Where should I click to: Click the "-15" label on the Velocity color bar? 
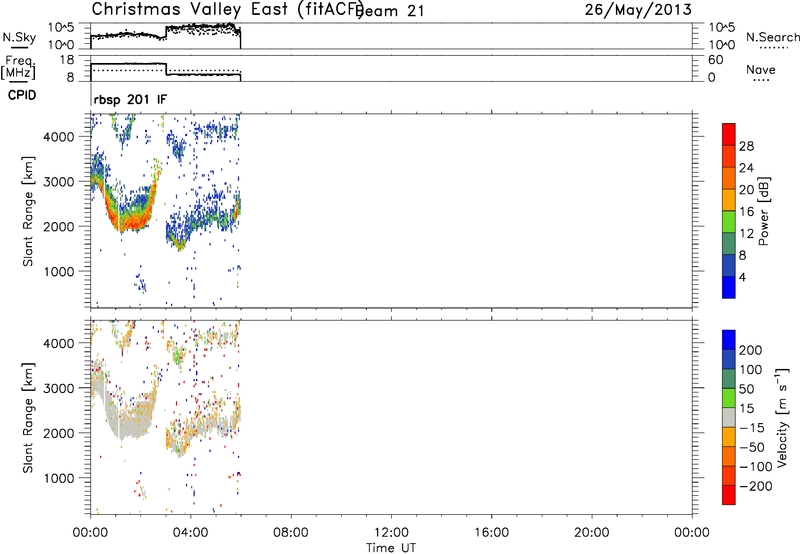tap(752, 428)
